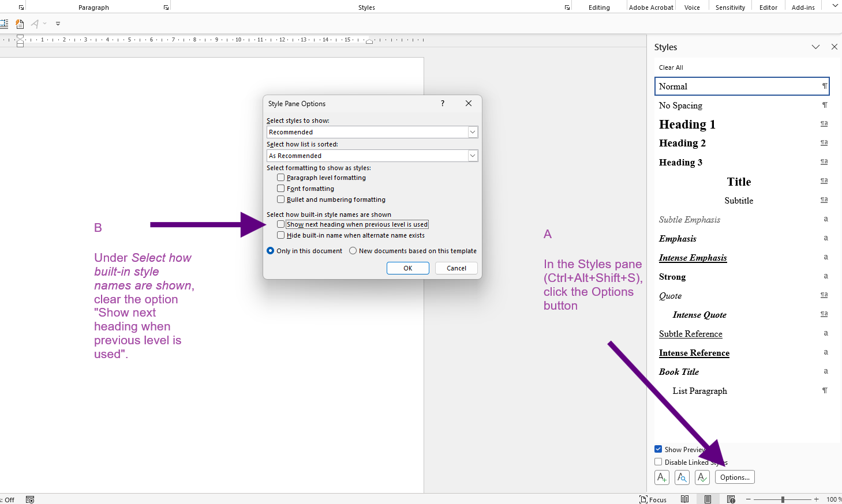Enter Focus mode from status bar
Image resolution: width=842 pixels, height=504 pixels.
653,499
